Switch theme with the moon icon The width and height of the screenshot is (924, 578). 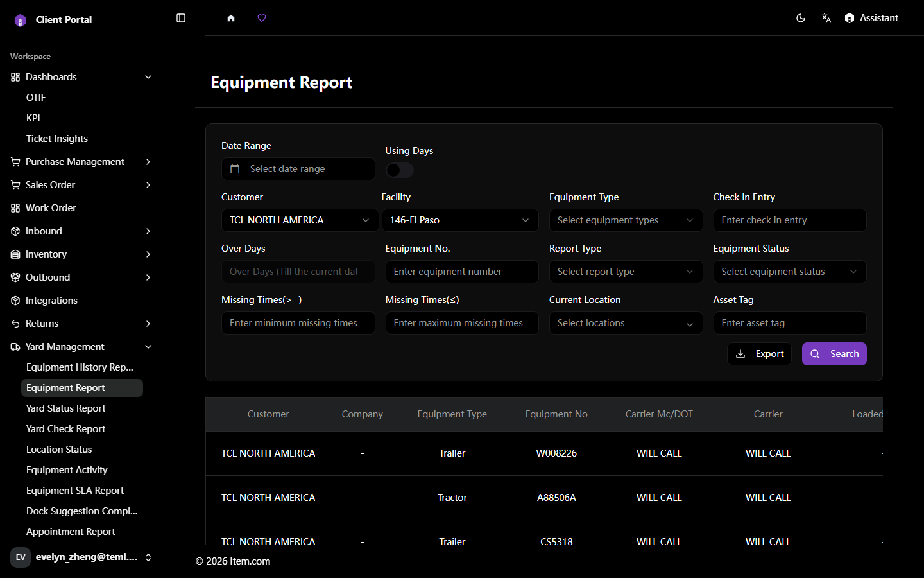[801, 18]
